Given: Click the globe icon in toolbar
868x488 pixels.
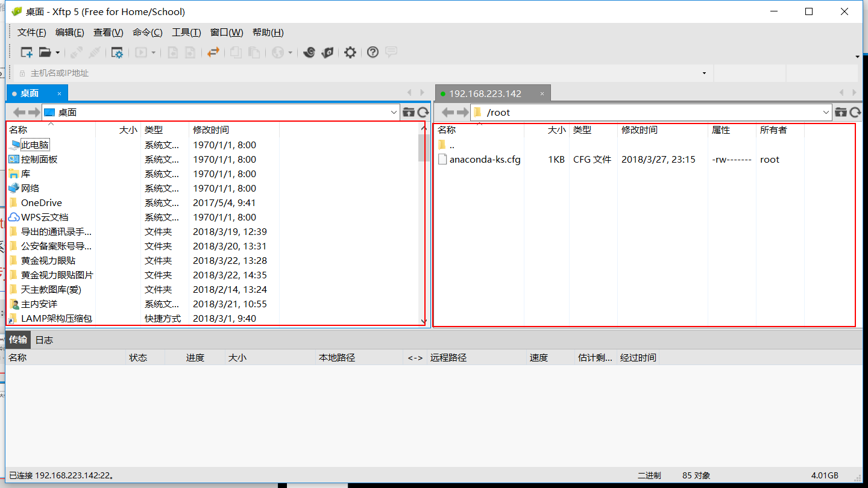Looking at the screenshot, I should pyautogui.click(x=278, y=52).
